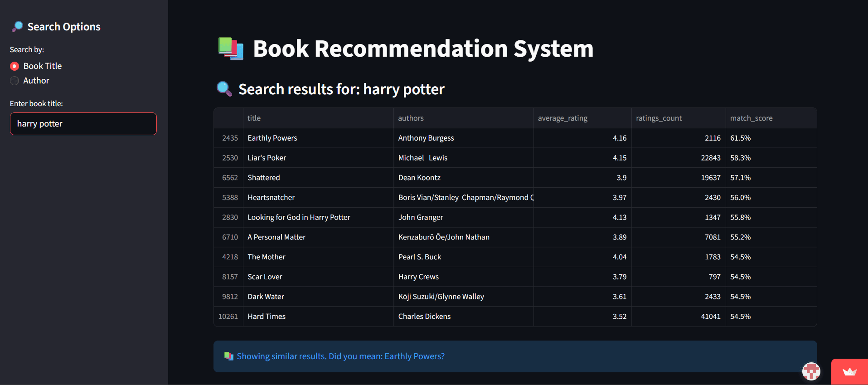Click the 'Kenzaburō Ōe/John Nathan' author cell
The image size is (868, 385).
463,237
